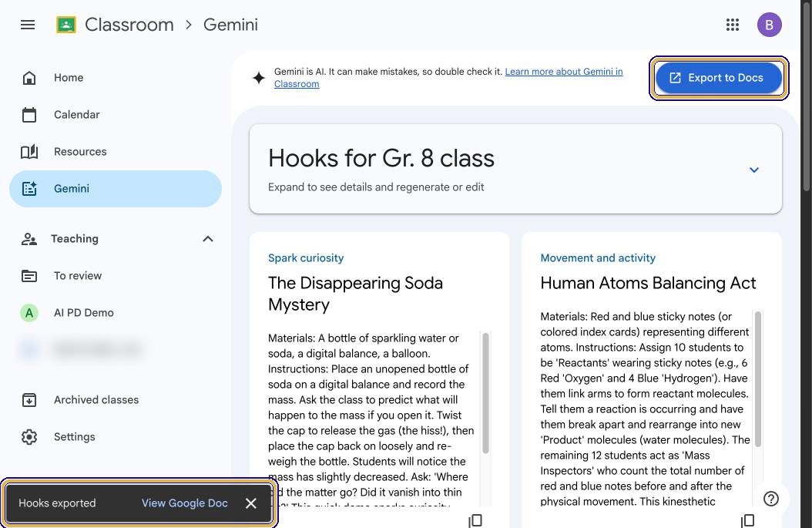Image resolution: width=812 pixels, height=528 pixels.
Task: Expand the Hooks for Gr. 8 class card
Action: pyautogui.click(x=754, y=170)
